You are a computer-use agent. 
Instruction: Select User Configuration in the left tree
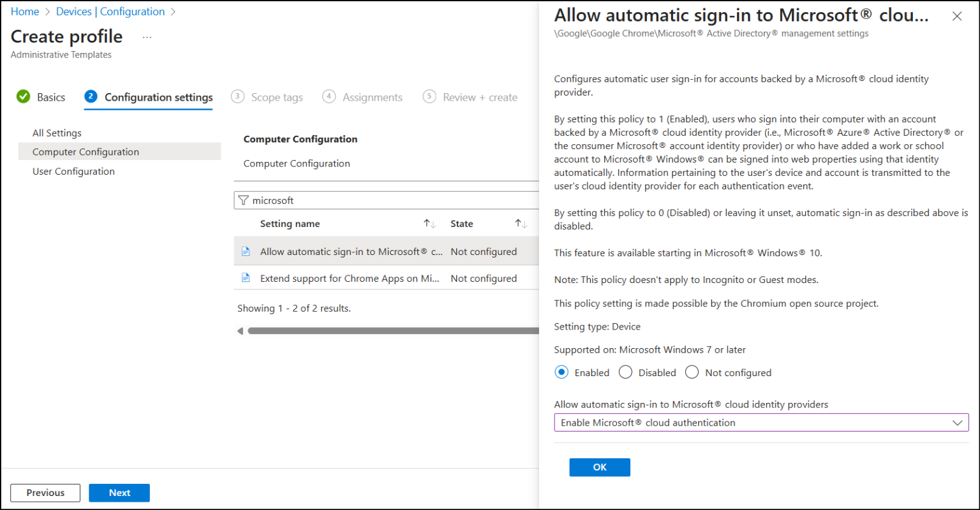[73, 171]
